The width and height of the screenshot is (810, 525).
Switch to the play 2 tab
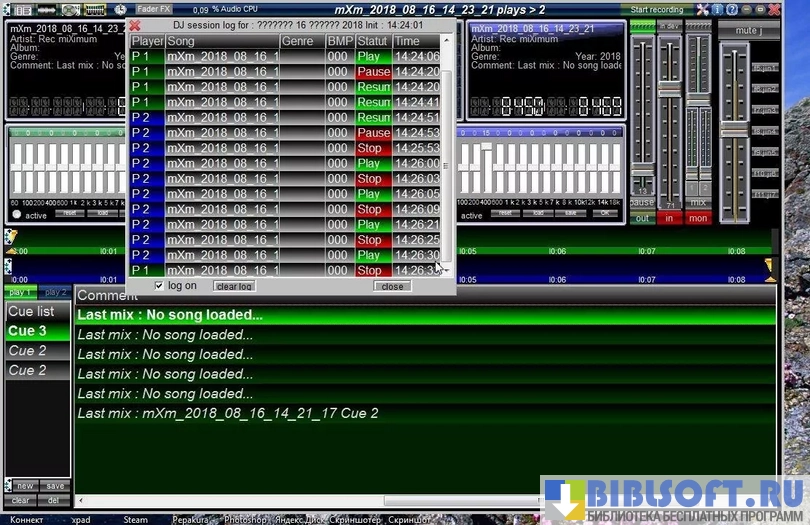click(56, 292)
